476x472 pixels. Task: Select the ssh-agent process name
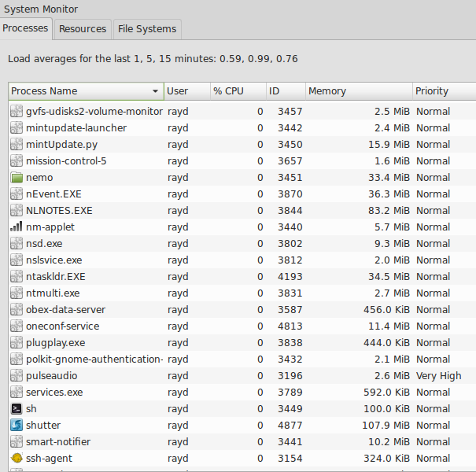click(50, 459)
